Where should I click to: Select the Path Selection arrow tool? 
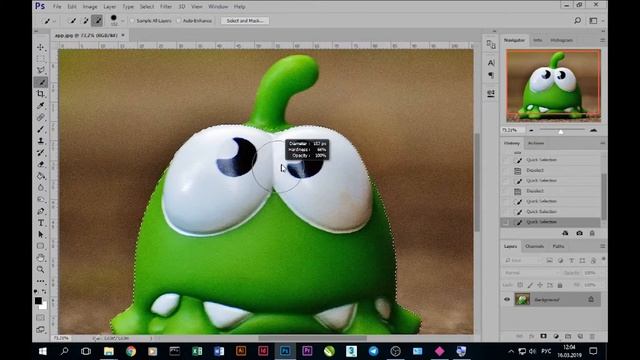point(40,235)
